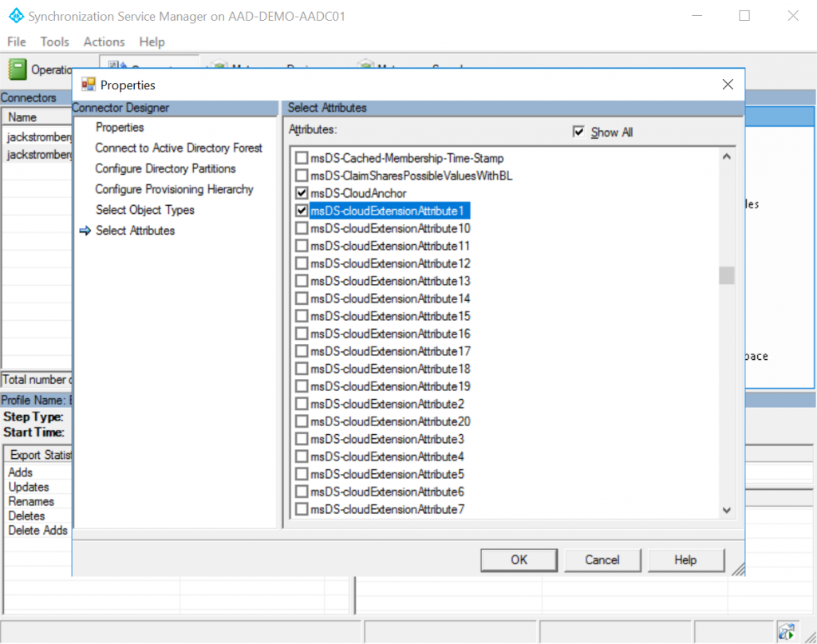This screenshot has height=644, width=817.
Task: Open the Tools menu
Action: pos(55,41)
